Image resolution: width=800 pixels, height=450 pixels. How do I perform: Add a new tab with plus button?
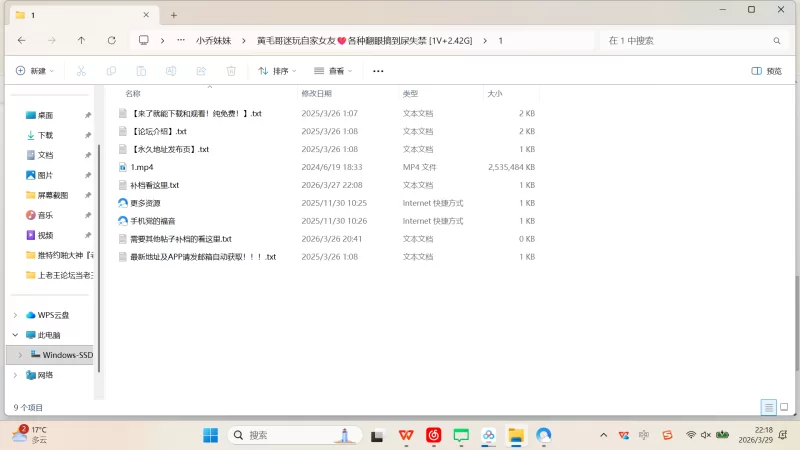tap(174, 15)
